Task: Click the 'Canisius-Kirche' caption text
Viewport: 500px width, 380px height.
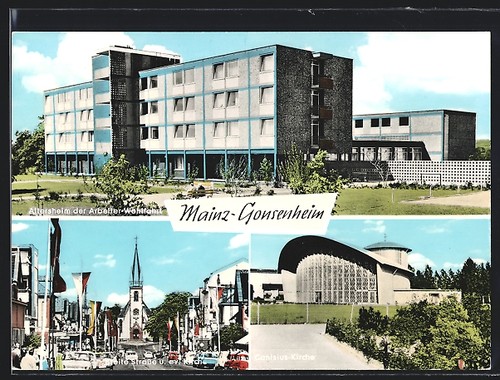Action: coord(284,358)
